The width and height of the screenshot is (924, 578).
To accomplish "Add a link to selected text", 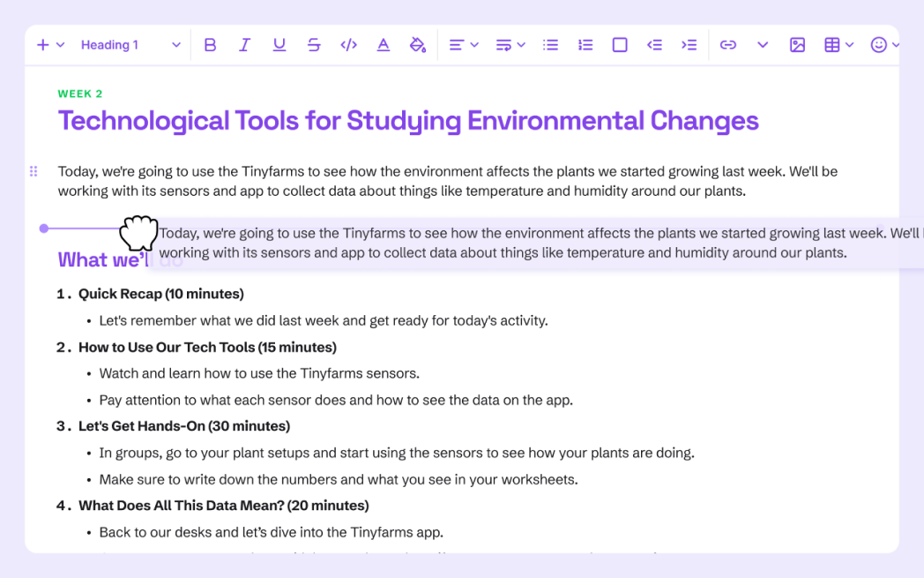I will [728, 44].
